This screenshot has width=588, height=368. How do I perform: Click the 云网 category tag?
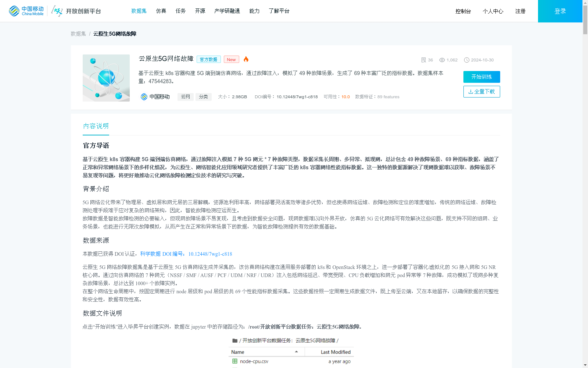tap(186, 97)
